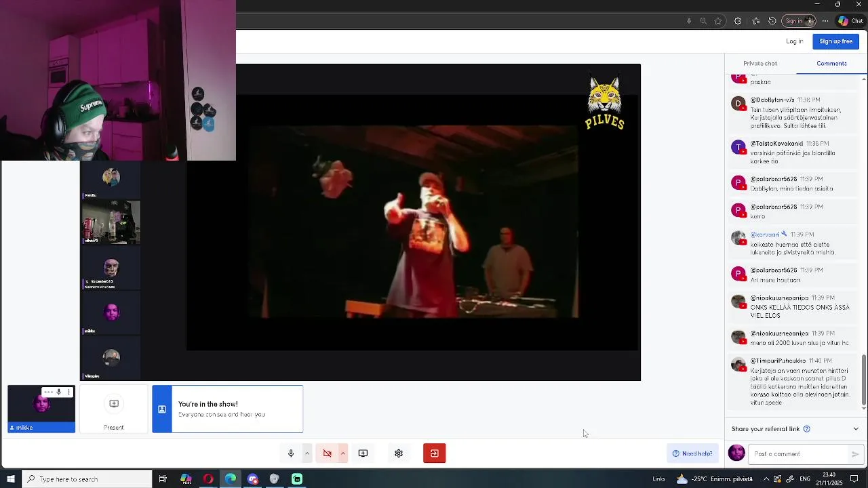Image resolution: width=868 pixels, height=488 pixels.
Task: Expand the Share your referral link section
Action: pyautogui.click(x=856, y=429)
